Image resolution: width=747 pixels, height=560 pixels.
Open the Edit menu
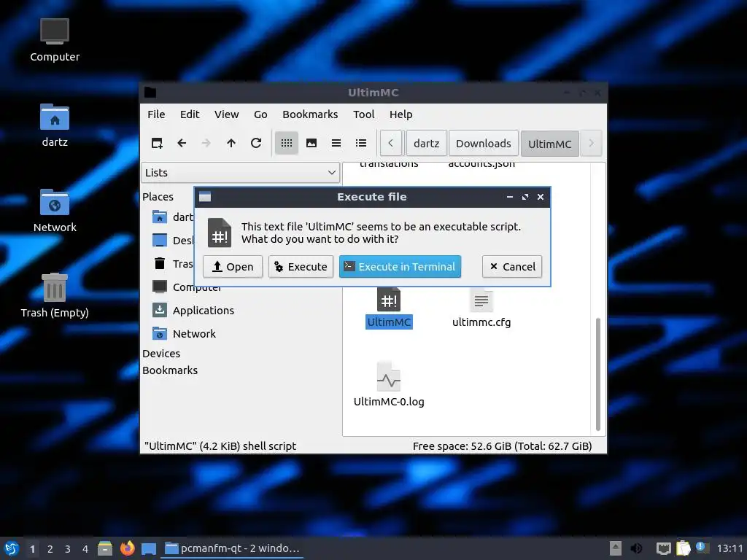190,114
